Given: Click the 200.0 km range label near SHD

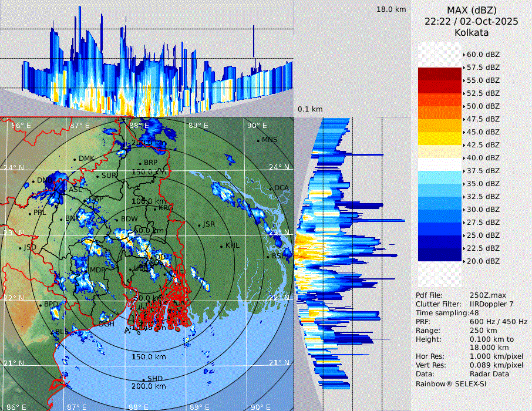Looking at the screenshot, I should click(x=148, y=386).
